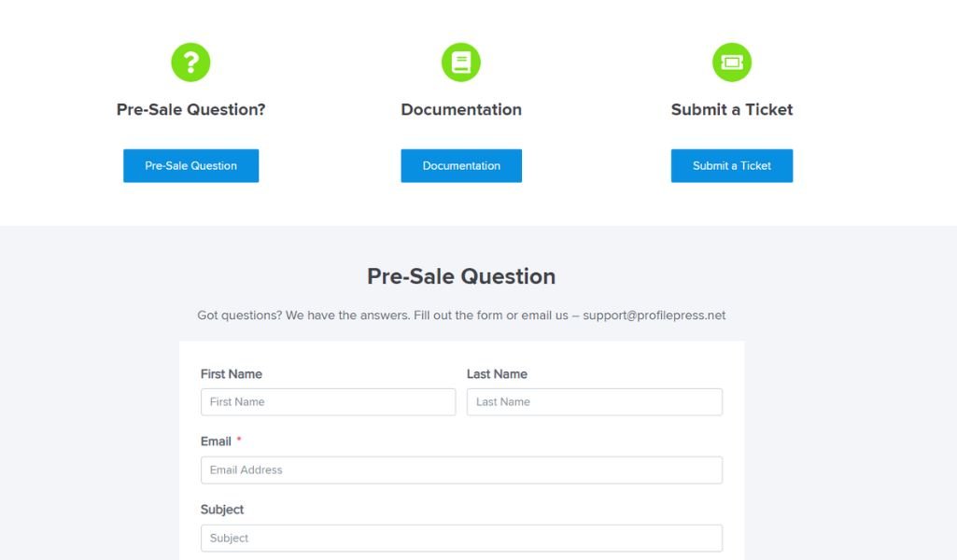Click the large "Pre-Sale Question" form title
The image size is (957, 560).
coord(461,276)
